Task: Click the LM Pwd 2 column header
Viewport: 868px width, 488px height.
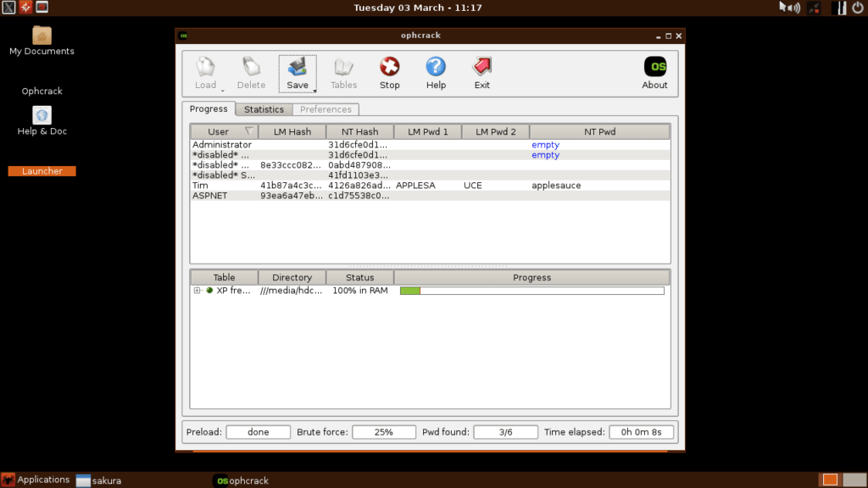Action: (x=495, y=131)
